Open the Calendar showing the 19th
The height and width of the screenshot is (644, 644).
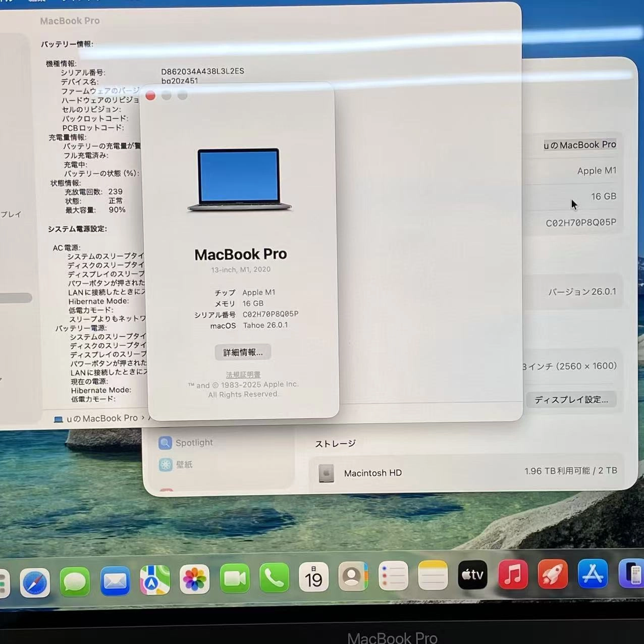[x=314, y=577]
